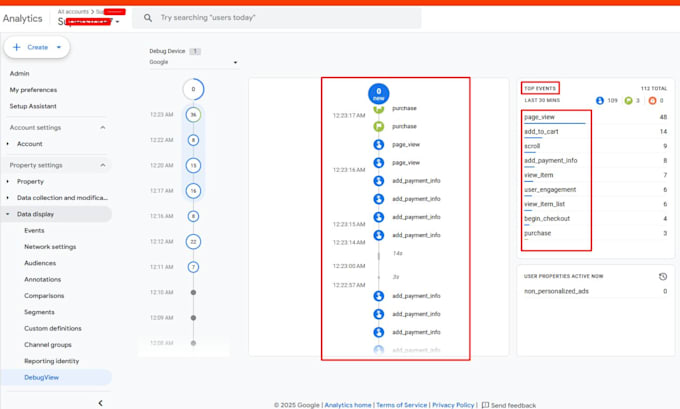Focus the 'Try searching users today' field
This screenshot has height=409, width=680.
(x=277, y=18)
